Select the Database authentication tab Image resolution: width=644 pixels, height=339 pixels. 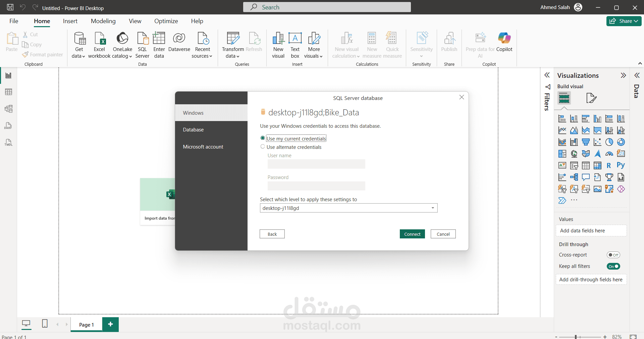pos(211,130)
